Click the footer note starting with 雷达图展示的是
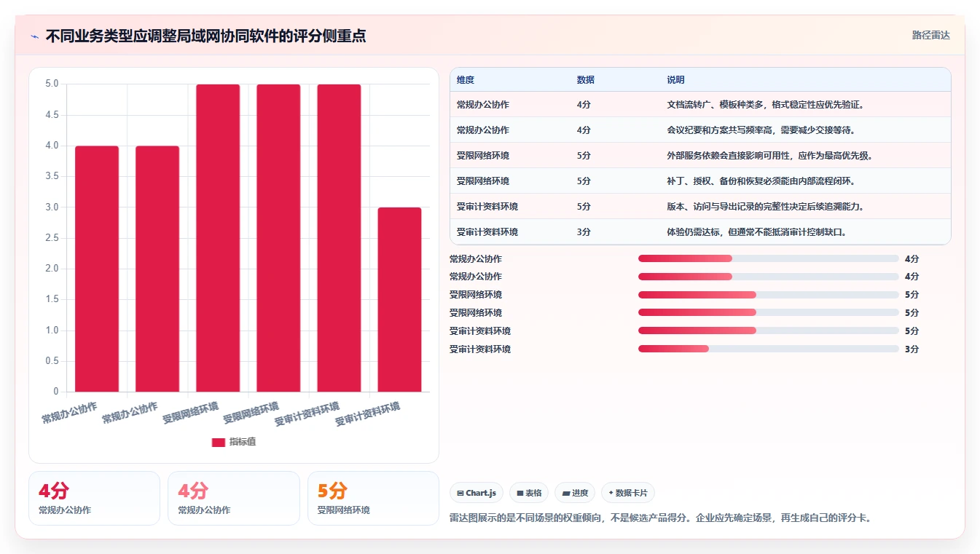980x554 pixels. click(661, 518)
